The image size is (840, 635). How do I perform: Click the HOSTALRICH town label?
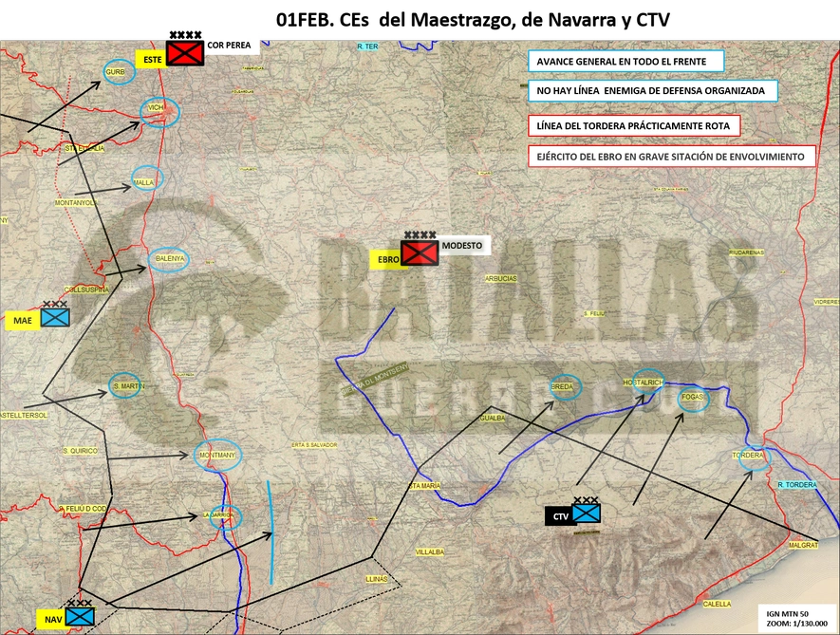(643, 383)
